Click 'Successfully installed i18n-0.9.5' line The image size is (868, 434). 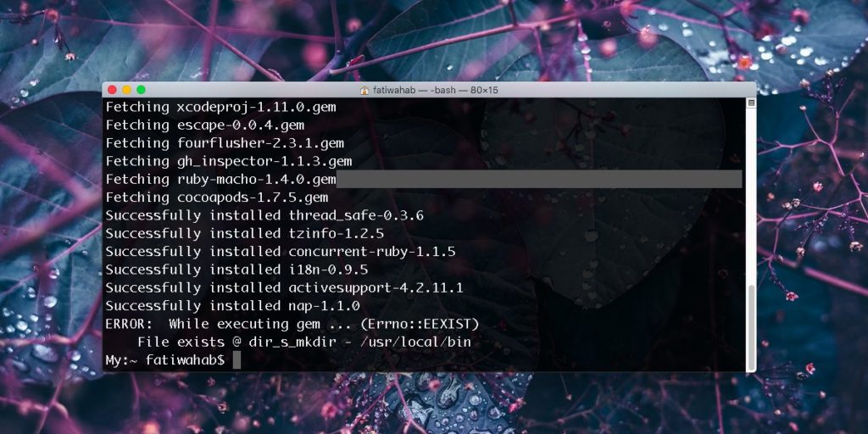[x=237, y=270]
